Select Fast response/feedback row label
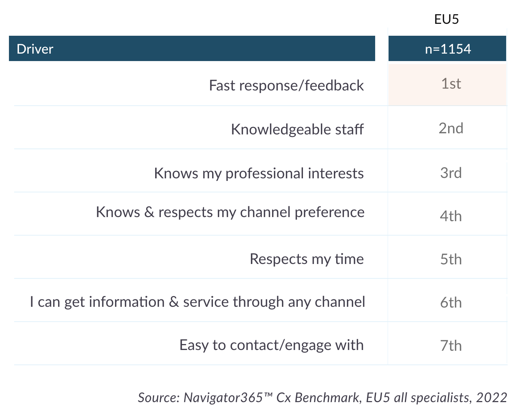 coord(286,86)
